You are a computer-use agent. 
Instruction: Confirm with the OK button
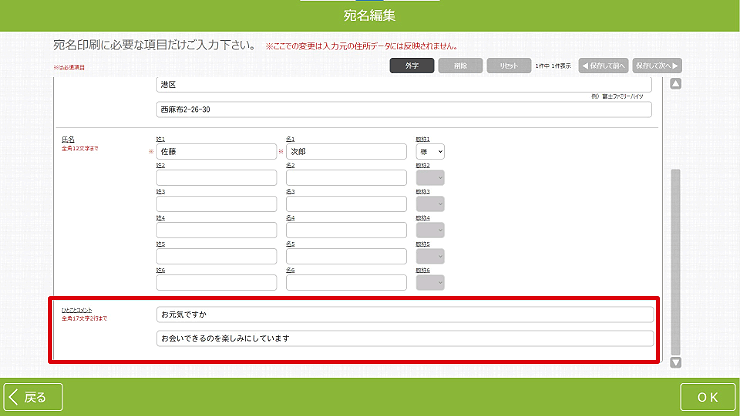click(707, 397)
